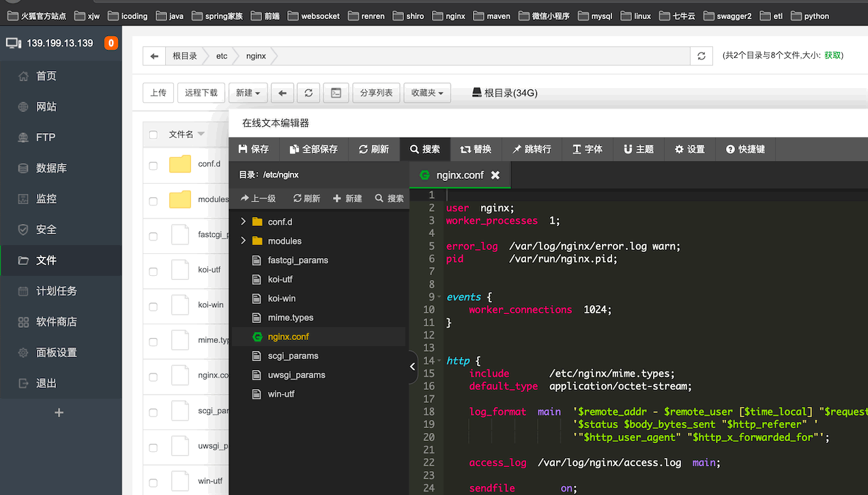The image size is (868, 495).
Task: Click 刷新 in the editor toolbar
Action: (x=374, y=149)
